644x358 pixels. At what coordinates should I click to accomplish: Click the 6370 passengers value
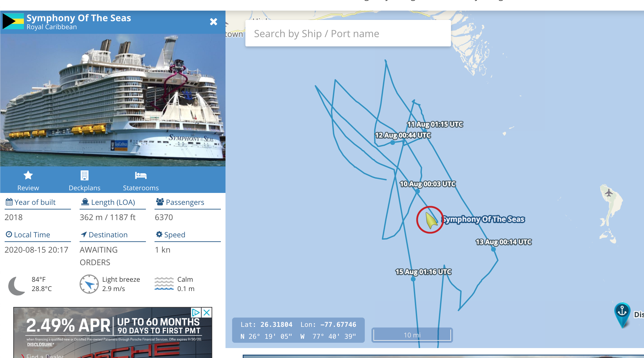click(164, 217)
